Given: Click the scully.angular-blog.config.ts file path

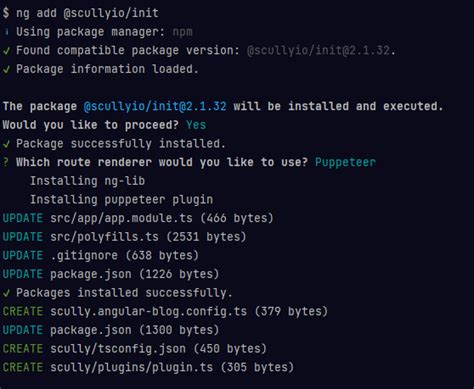Looking at the screenshot, I should (x=149, y=312).
